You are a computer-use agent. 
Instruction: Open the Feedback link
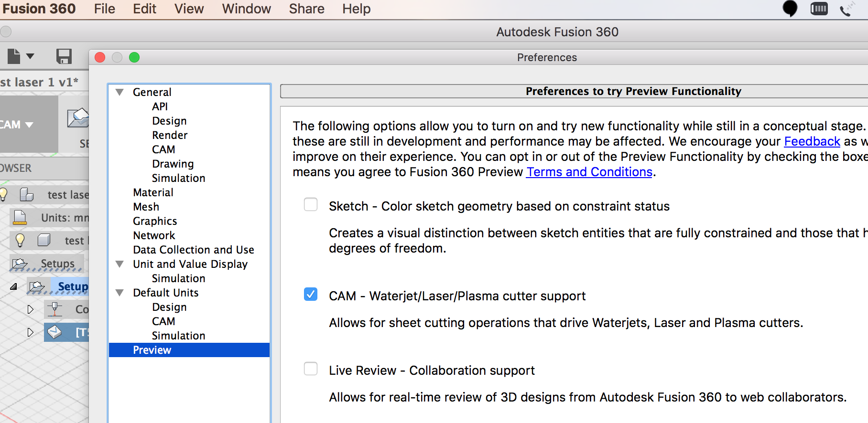(812, 141)
